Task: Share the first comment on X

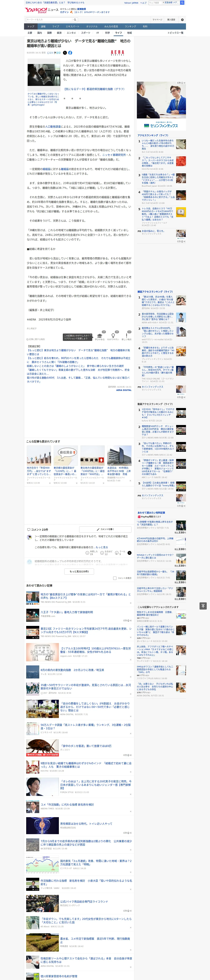Action: (x=130, y=553)
